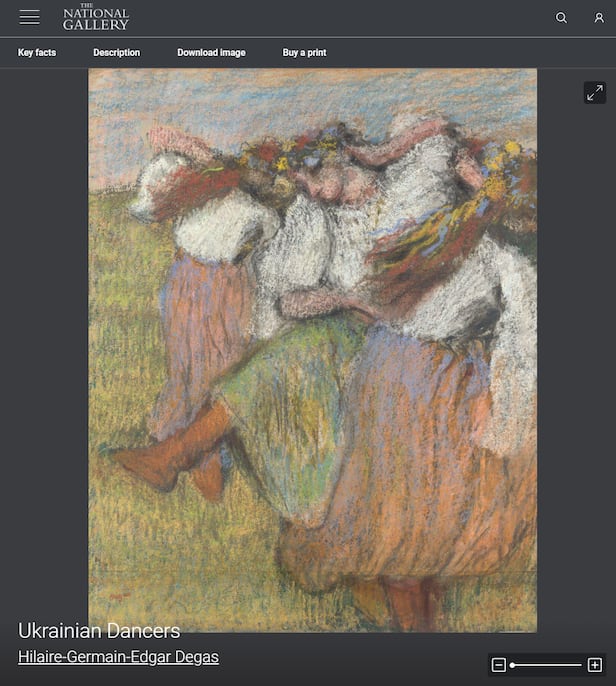Viewport: 616px width, 686px height.
Task: Choose Buy a print
Action: (304, 53)
